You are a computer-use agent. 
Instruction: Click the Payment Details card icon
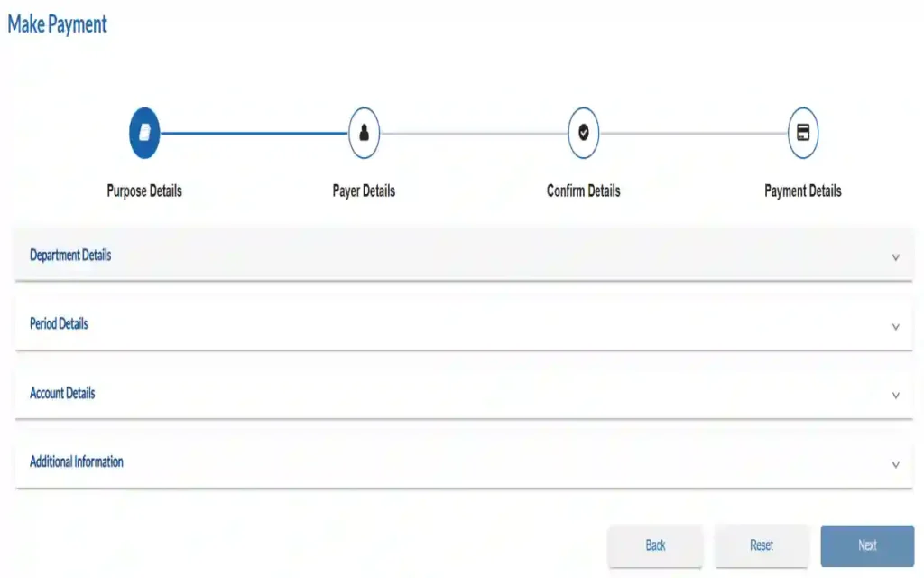(x=802, y=134)
